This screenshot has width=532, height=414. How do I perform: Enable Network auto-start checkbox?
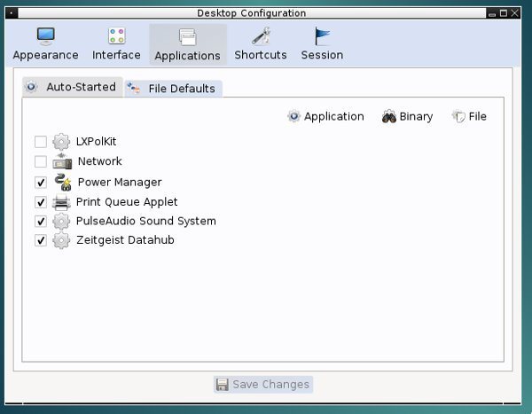[41, 161]
